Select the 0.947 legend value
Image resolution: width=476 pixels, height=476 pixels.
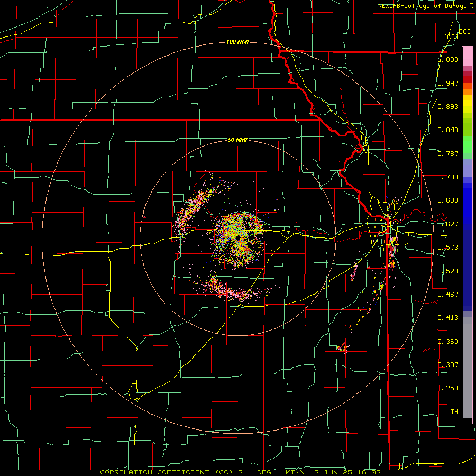point(448,83)
